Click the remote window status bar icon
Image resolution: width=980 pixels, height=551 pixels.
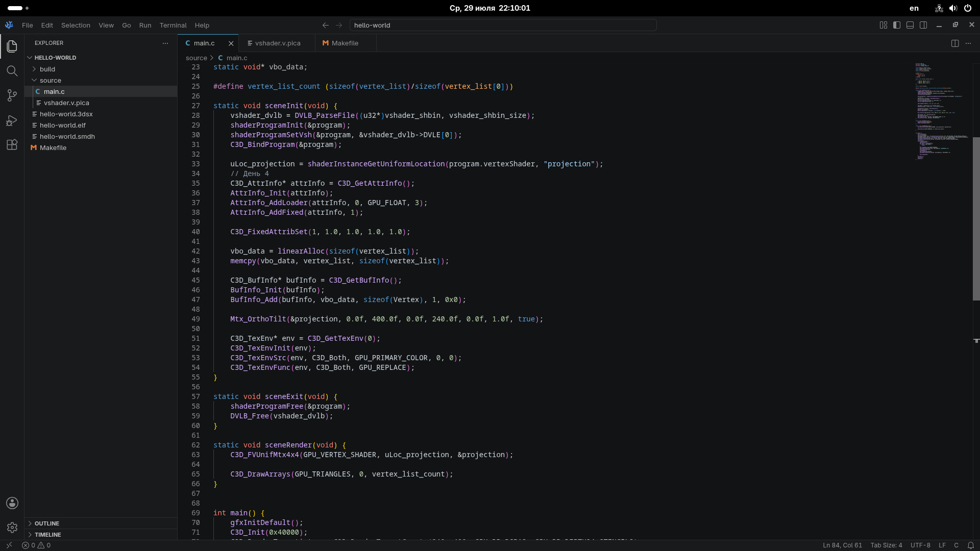(9, 545)
